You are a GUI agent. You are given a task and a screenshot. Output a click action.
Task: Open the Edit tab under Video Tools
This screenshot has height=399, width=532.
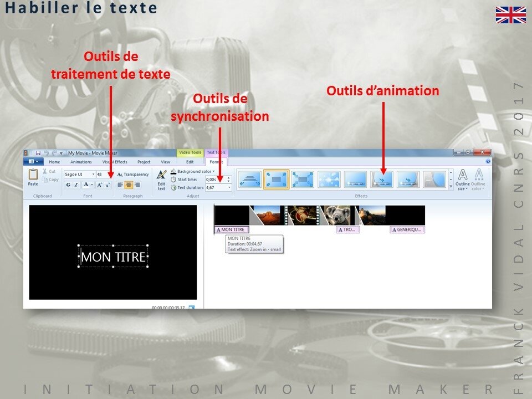click(x=190, y=162)
